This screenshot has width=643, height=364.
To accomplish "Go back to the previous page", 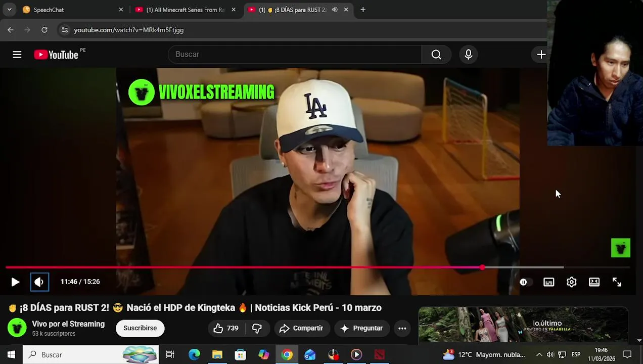I will tap(11, 30).
